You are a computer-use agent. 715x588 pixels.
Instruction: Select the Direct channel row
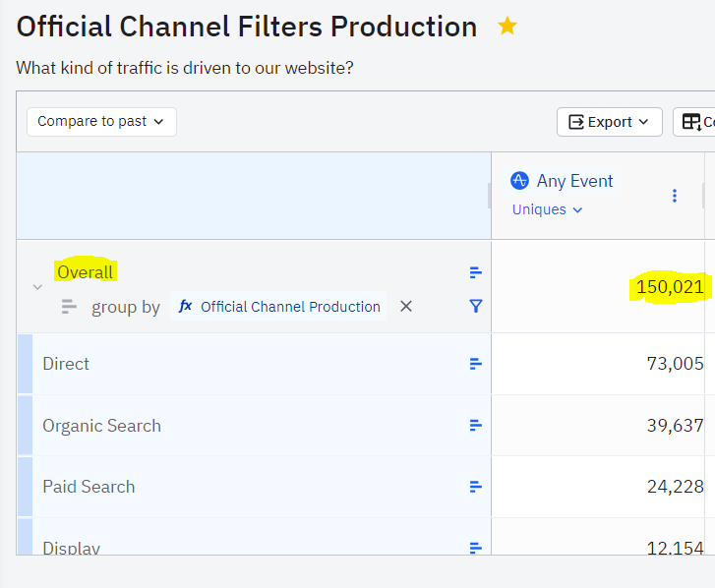tap(66, 364)
